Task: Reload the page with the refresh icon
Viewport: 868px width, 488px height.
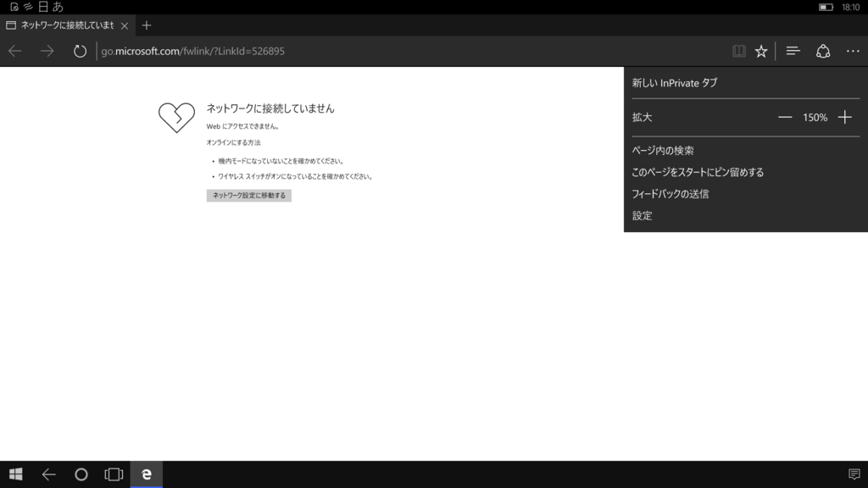Action: (x=80, y=51)
